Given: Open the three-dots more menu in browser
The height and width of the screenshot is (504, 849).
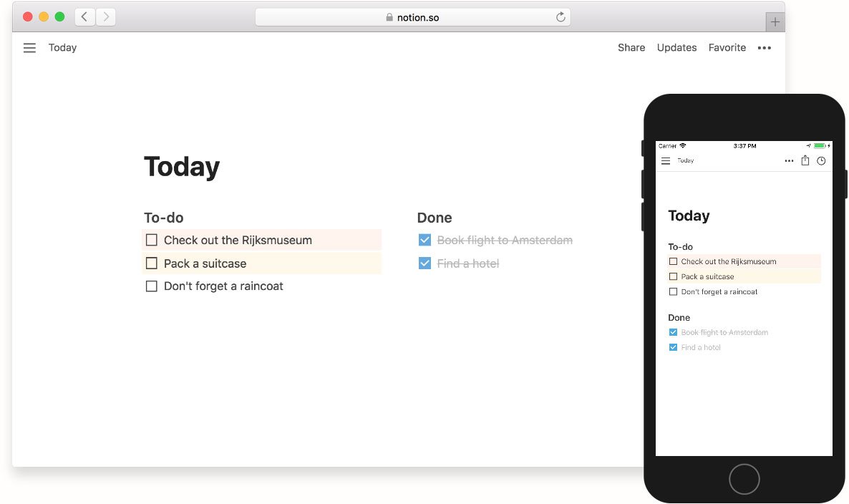Looking at the screenshot, I should click(x=764, y=48).
